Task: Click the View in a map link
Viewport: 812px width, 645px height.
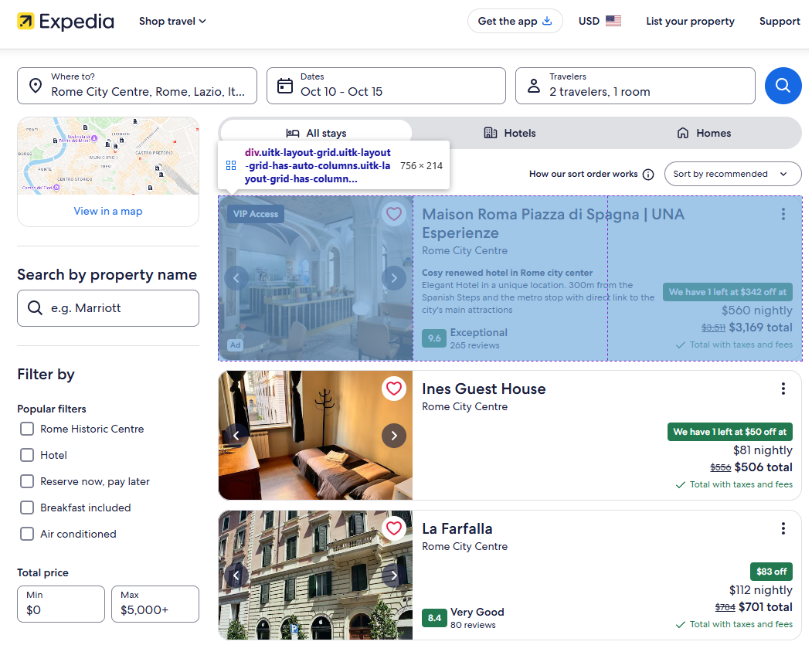Action: [107, 210]
